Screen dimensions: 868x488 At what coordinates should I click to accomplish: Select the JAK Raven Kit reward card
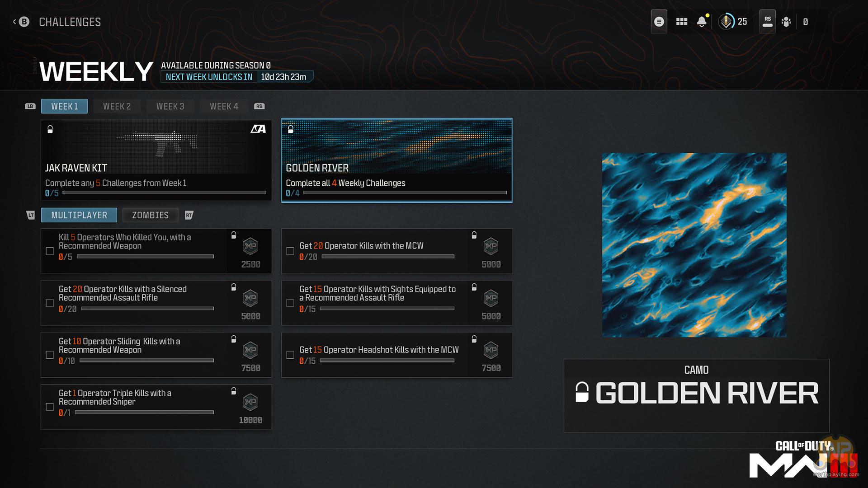tap(156, 160)
